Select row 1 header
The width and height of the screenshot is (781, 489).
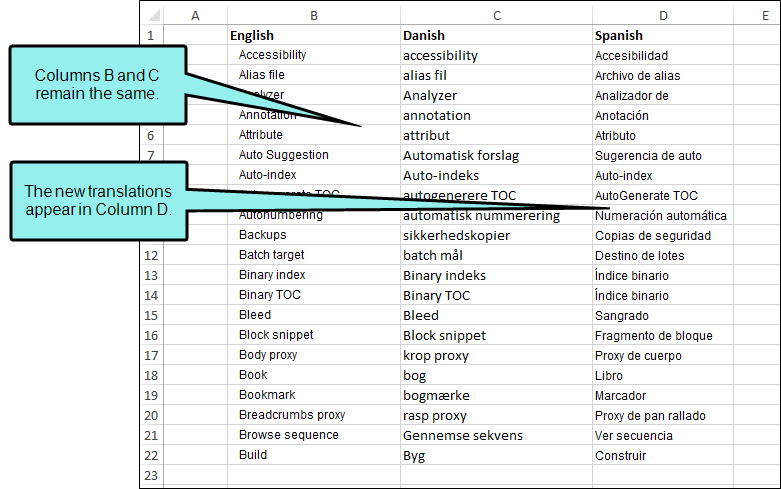tap(151, 35)
